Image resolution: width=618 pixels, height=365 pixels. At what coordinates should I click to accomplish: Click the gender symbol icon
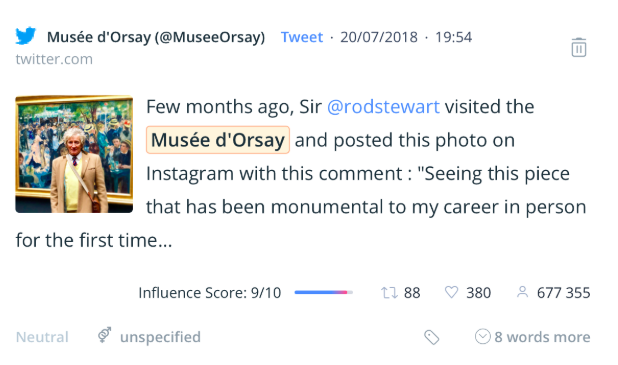click(104, 335)
